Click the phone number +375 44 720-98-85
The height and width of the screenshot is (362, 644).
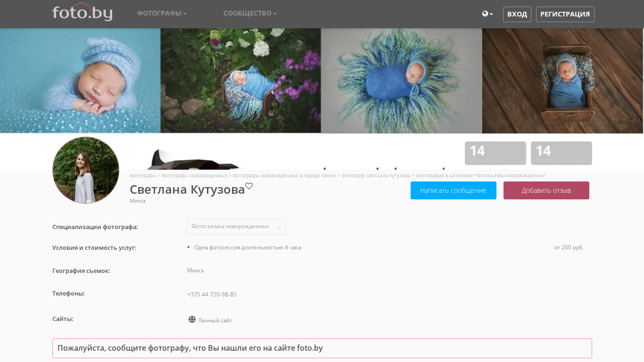click(x=212, y=295)
